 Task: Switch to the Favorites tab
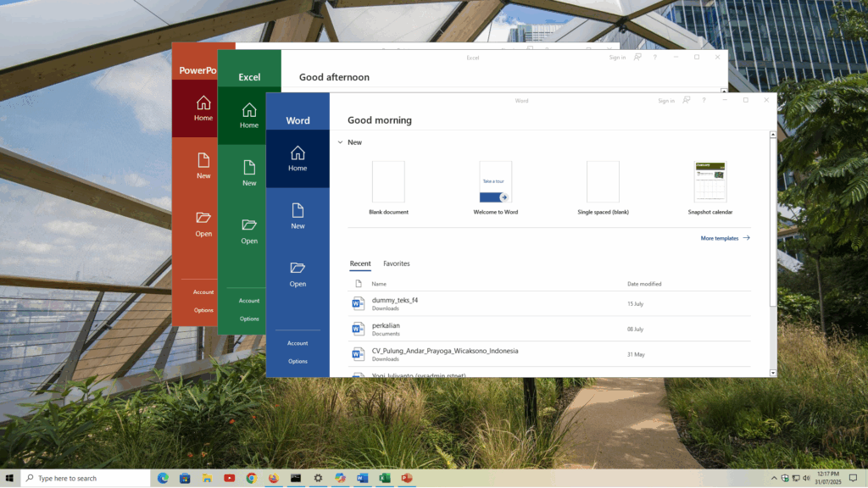(x=396, y=263)
